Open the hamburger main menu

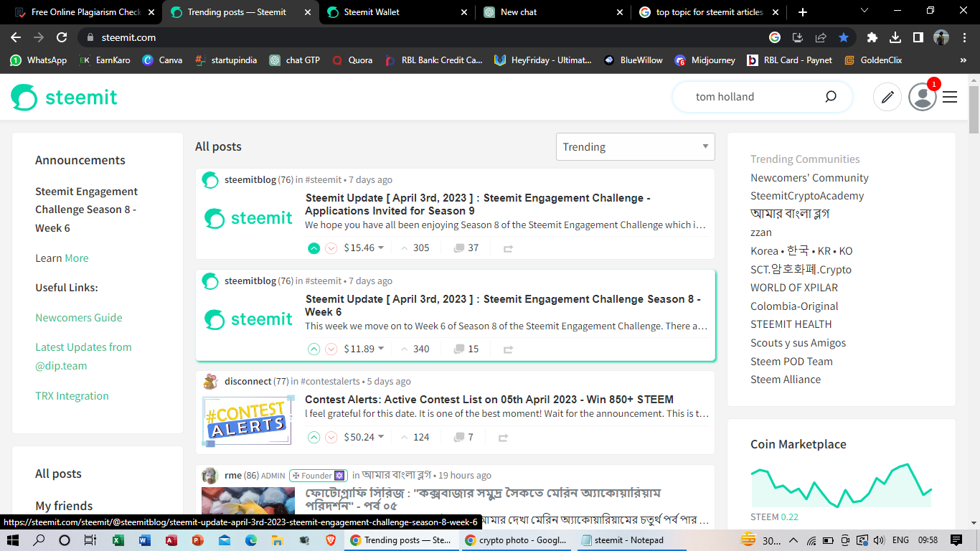pyautogui.click(x=950, y=97)
